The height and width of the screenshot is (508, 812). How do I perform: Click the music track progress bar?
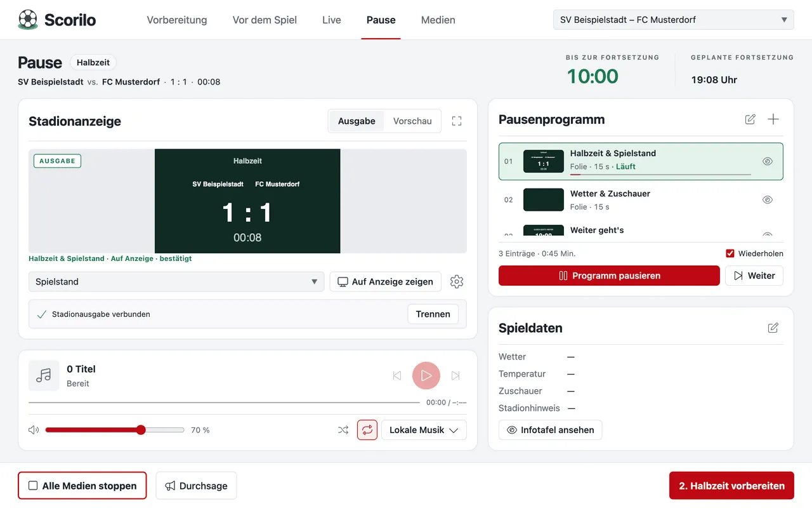coord(224,403)
